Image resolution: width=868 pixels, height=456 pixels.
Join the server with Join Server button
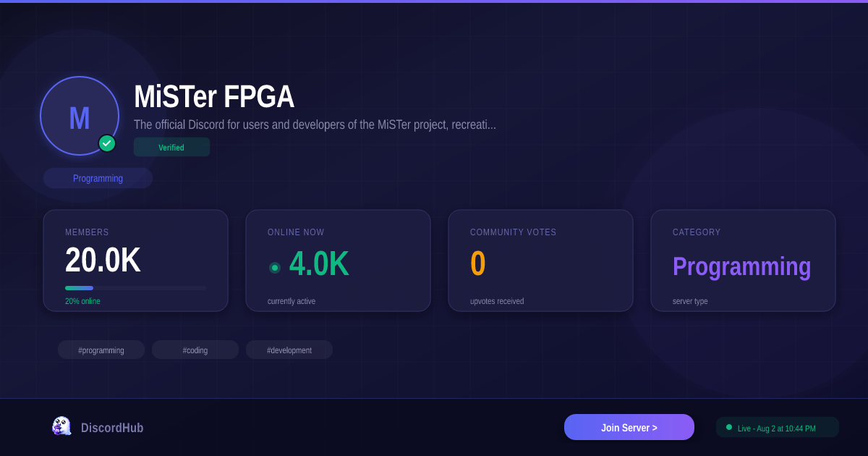click(629, 427)
